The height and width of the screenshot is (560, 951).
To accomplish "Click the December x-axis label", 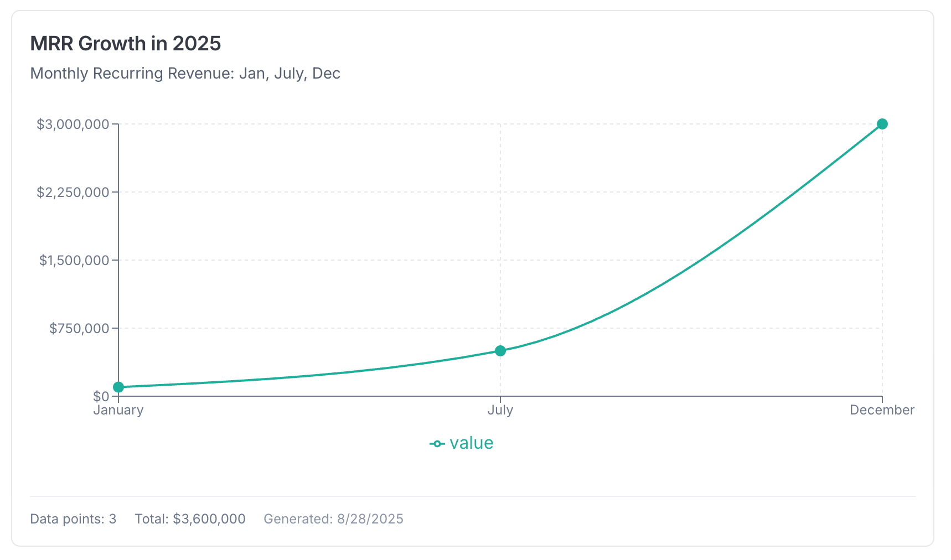I will coord(882,410).
